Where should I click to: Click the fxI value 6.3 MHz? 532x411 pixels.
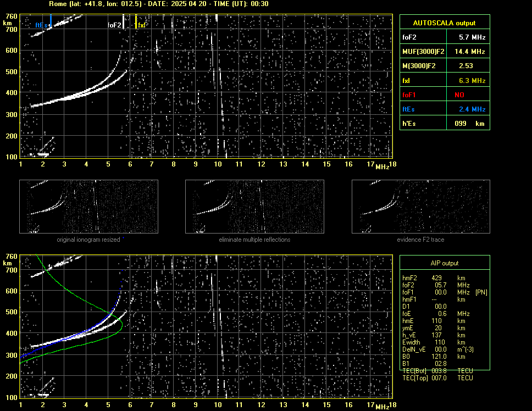point(472,81)
